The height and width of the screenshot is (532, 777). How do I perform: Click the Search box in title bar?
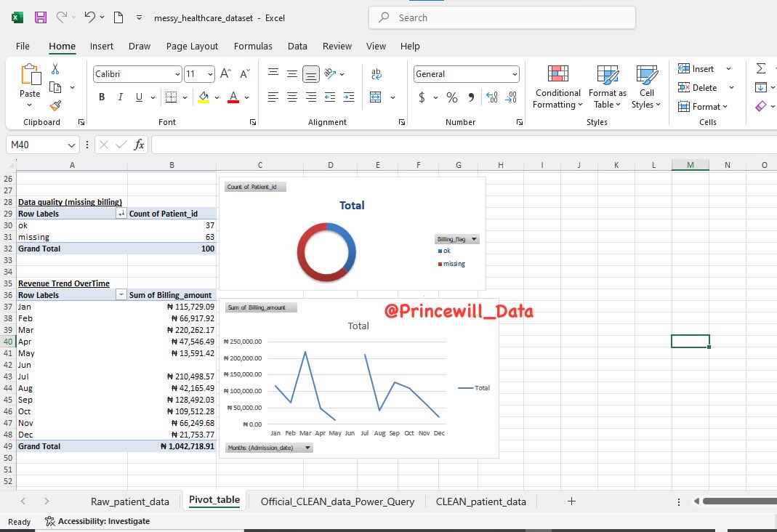pyautogui.click(x=502, y=18)
